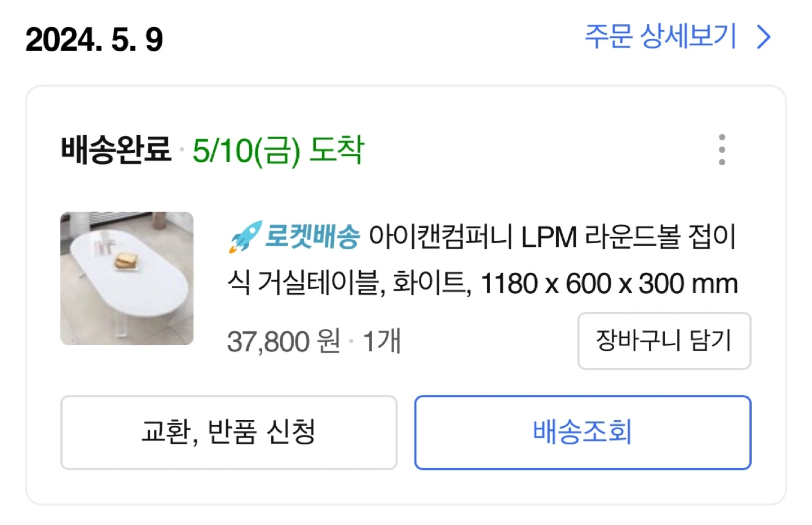This screenshot has width=812, height=525.
Task: Click the rocket delivery icon
Action: [245, 236]
